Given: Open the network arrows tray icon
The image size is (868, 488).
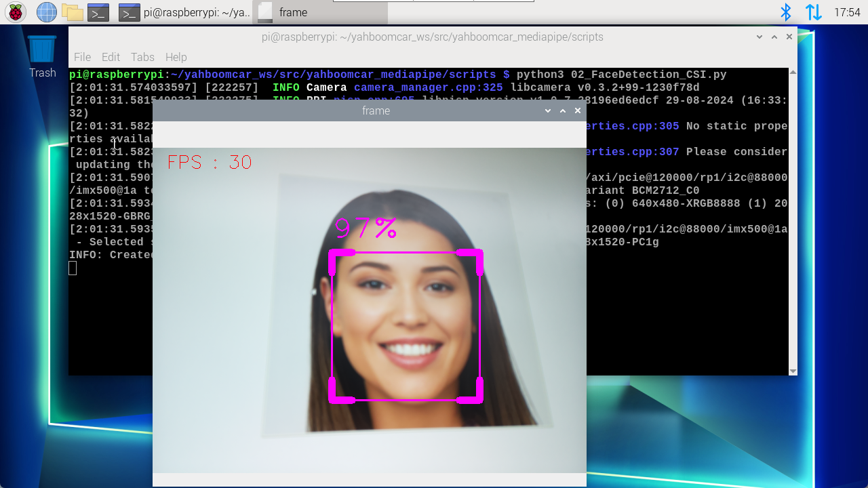Looking at the screenshot, I should click(814, 12).
